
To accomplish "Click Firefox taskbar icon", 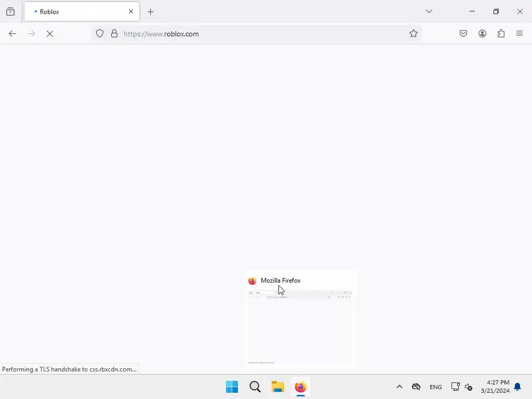I will point(301,387).
